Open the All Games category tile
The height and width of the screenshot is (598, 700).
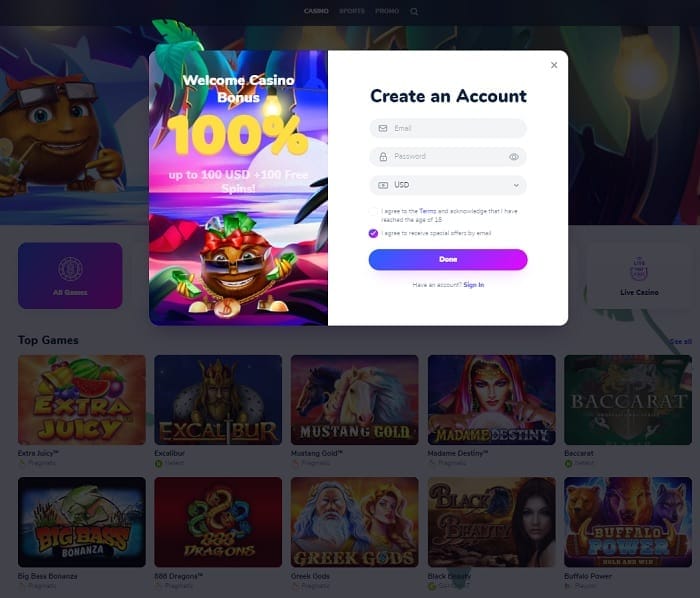click(x=70, y=275)
